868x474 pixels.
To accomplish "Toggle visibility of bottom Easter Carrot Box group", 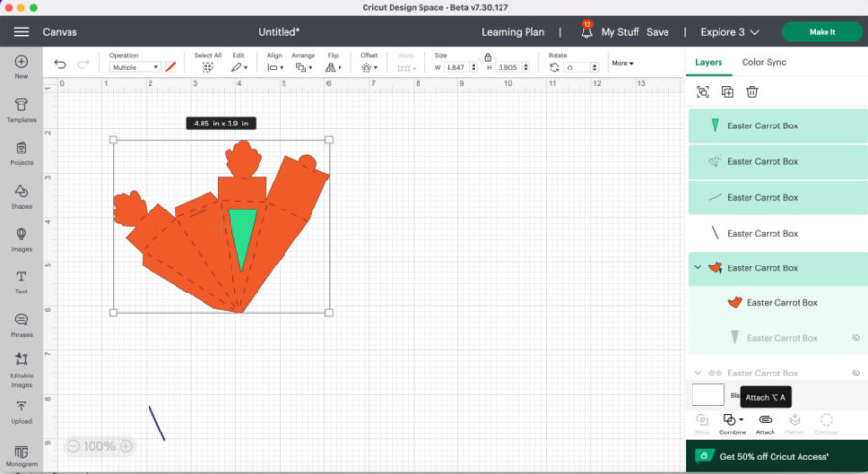I will (x=854, y=373).
